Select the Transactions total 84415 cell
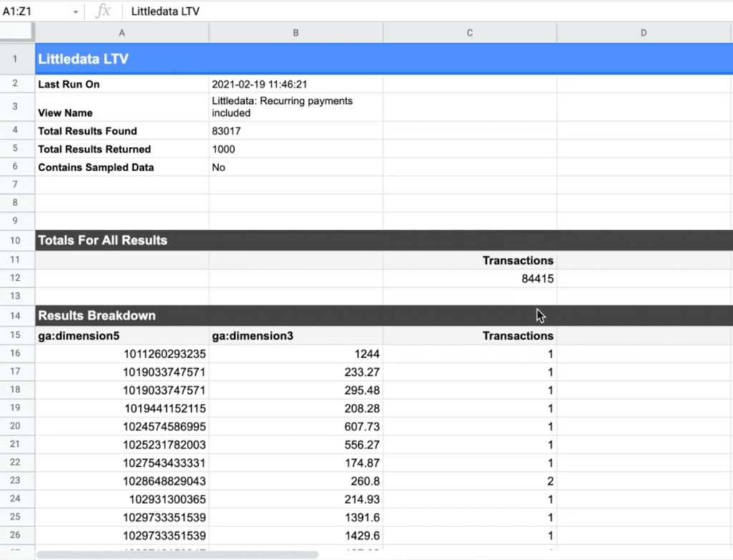The width and height of the screenshot is (733, 560). (x=470, y=278)
